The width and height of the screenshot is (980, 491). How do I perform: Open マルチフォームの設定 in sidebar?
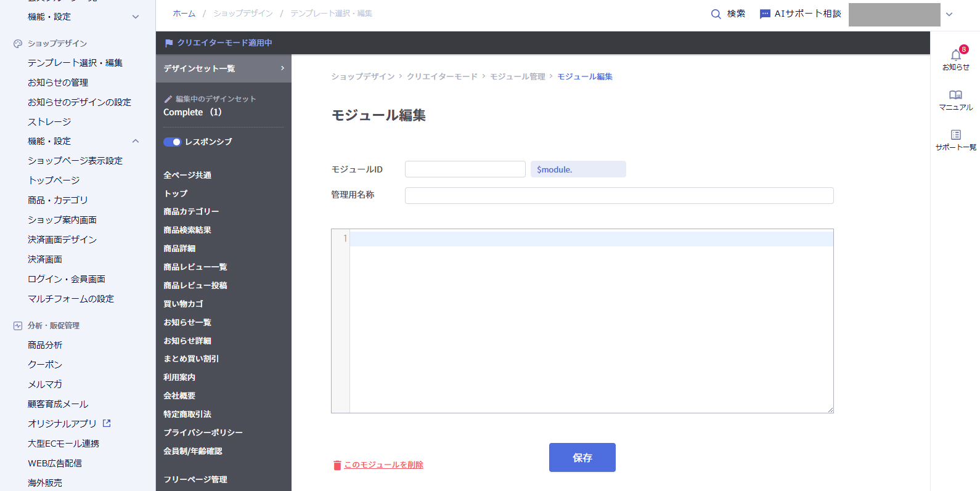click(x=71, y=299)
